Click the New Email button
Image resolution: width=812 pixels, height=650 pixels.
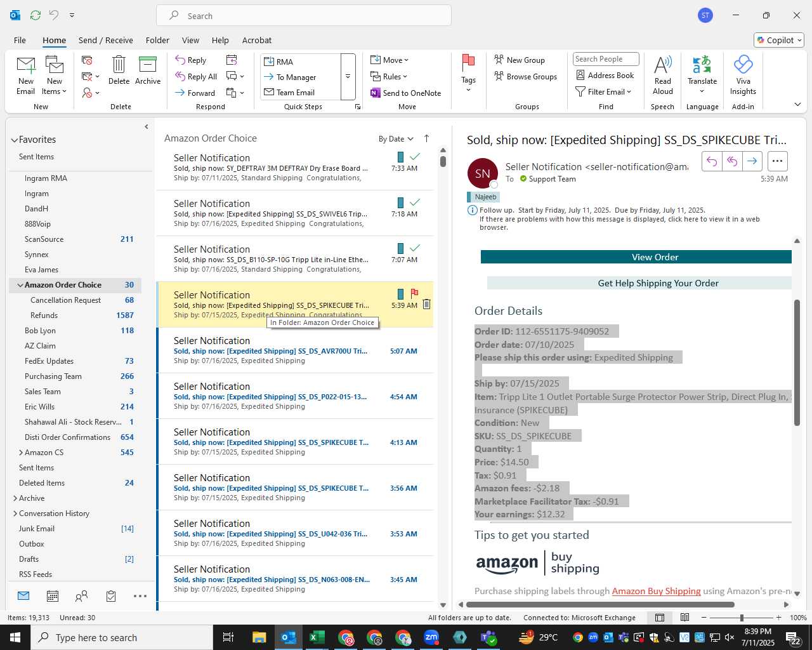26,76
